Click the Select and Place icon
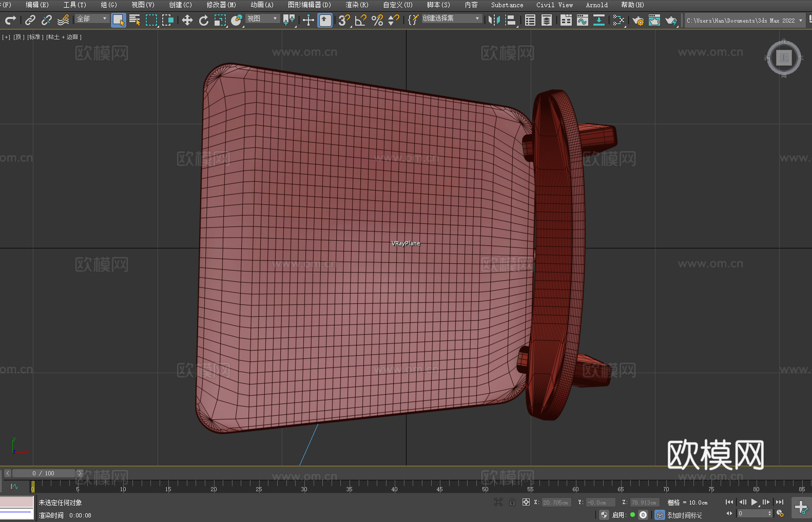 click(237, 20)
